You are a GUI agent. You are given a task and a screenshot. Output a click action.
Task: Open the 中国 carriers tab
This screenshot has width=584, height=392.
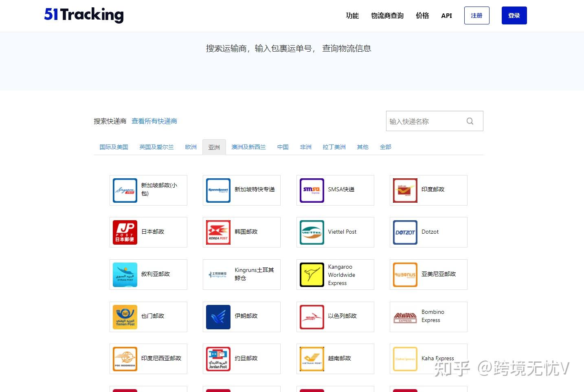click(x=283, y=147)
